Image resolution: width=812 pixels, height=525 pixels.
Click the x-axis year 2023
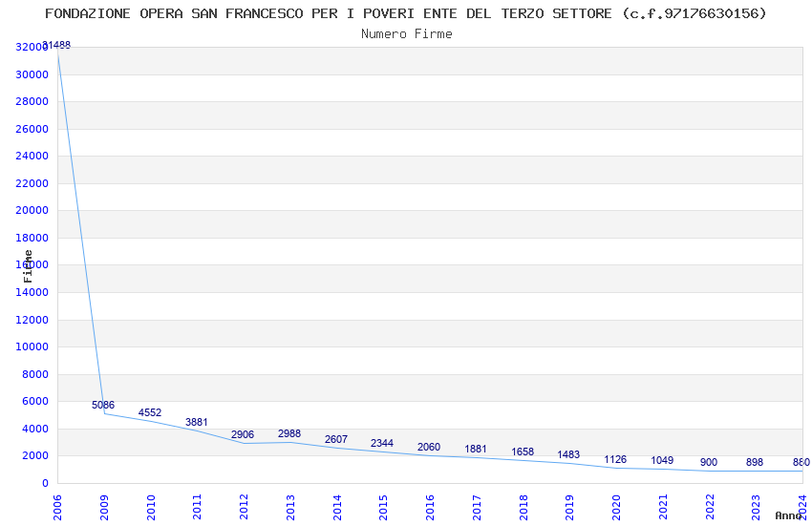coord(756,508)
